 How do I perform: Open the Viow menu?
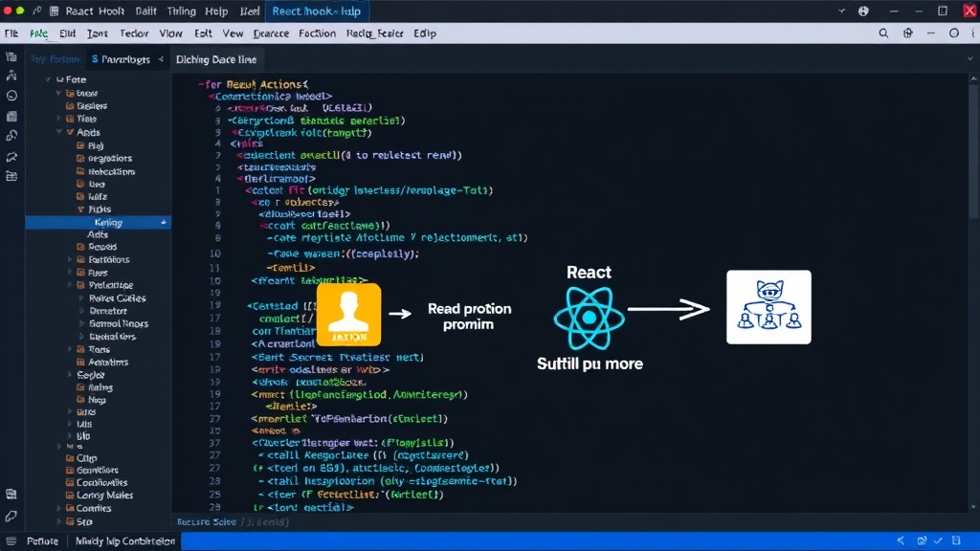(x=170, y=33)
